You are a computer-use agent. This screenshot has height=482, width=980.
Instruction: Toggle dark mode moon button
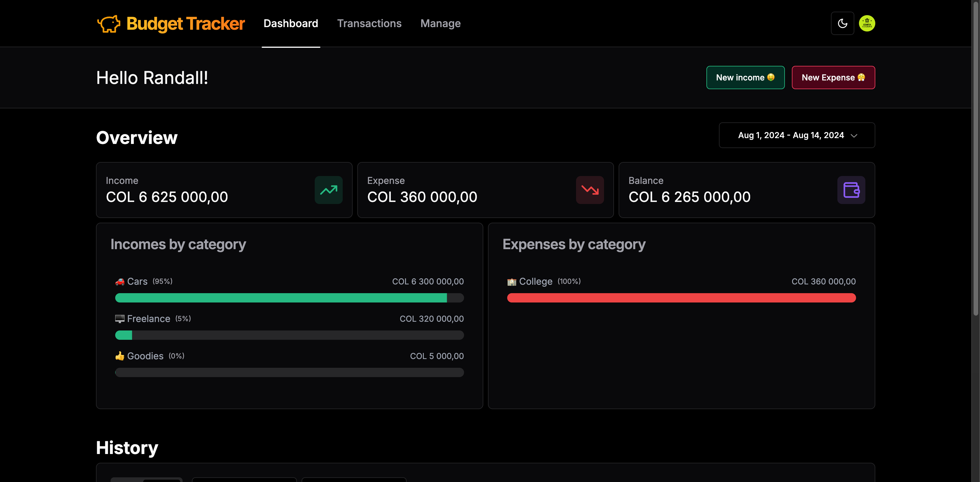coord(842,24)
